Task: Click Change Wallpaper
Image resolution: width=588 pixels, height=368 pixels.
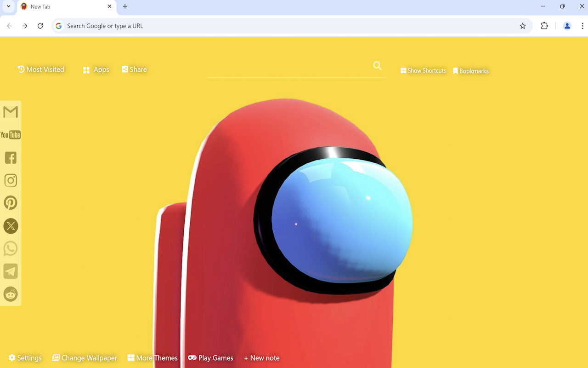Action: (x=85, y=358)
